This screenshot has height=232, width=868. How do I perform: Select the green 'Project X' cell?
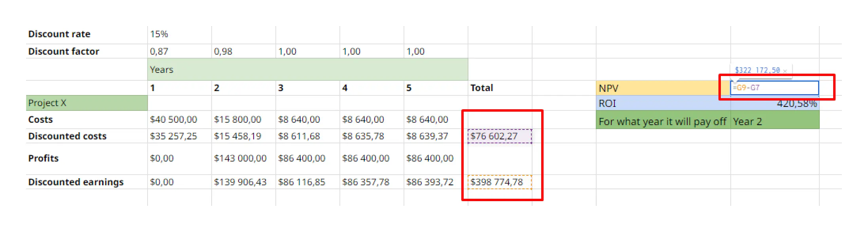87,103
